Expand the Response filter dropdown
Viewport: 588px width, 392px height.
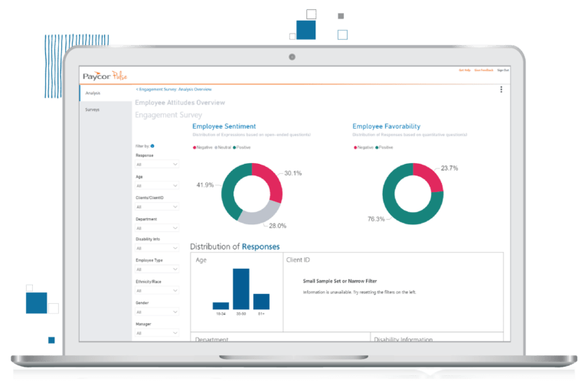click(x=157, y=164)
